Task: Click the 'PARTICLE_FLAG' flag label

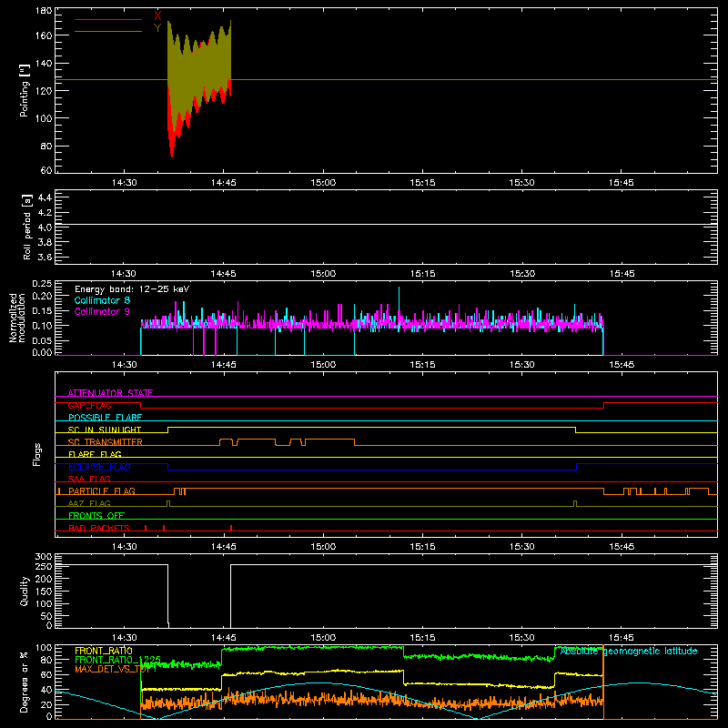Action: click(102, 491)
